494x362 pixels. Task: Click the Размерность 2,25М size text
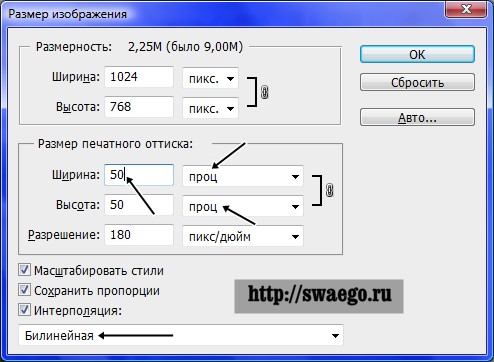pos(139,47)
